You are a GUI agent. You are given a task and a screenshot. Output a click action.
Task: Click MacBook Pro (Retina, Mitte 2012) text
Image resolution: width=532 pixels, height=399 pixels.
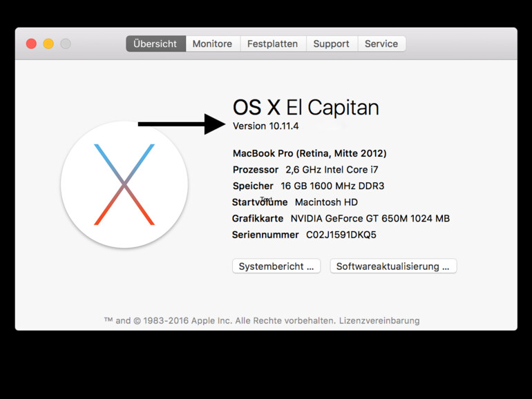click(310, 153)
